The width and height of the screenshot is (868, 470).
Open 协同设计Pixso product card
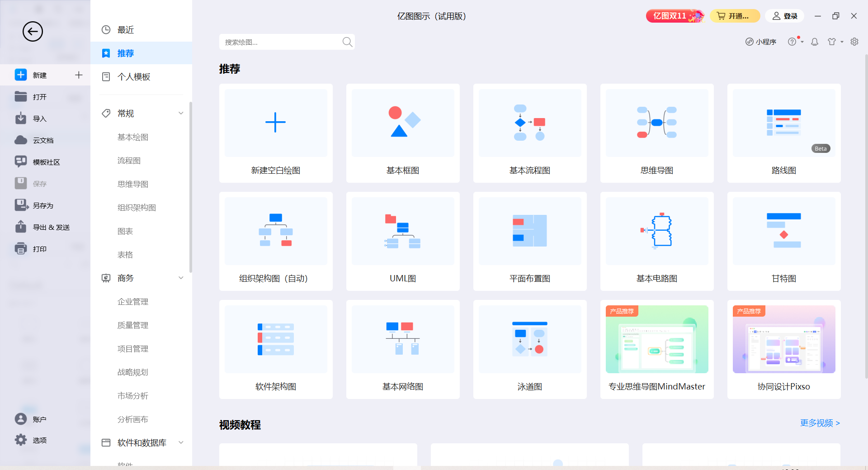(x=784, y=349)
